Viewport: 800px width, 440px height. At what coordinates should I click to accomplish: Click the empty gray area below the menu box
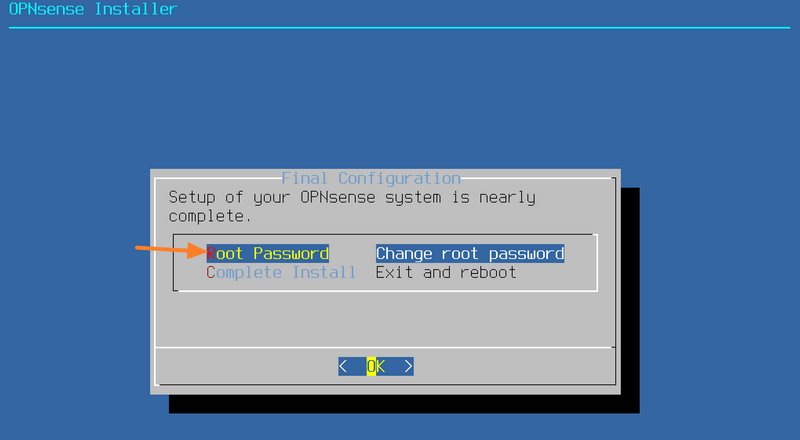[x=385, y=319]
